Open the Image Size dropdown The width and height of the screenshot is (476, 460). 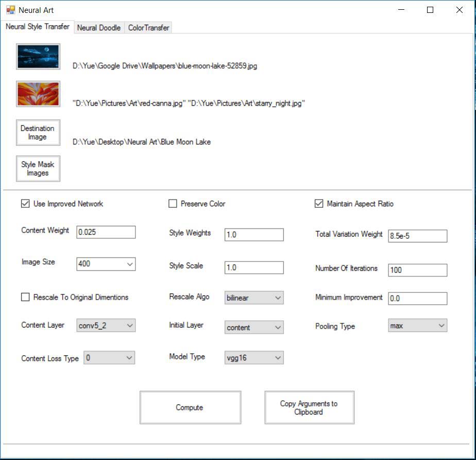pyautogui.click(x=106, y=264)
